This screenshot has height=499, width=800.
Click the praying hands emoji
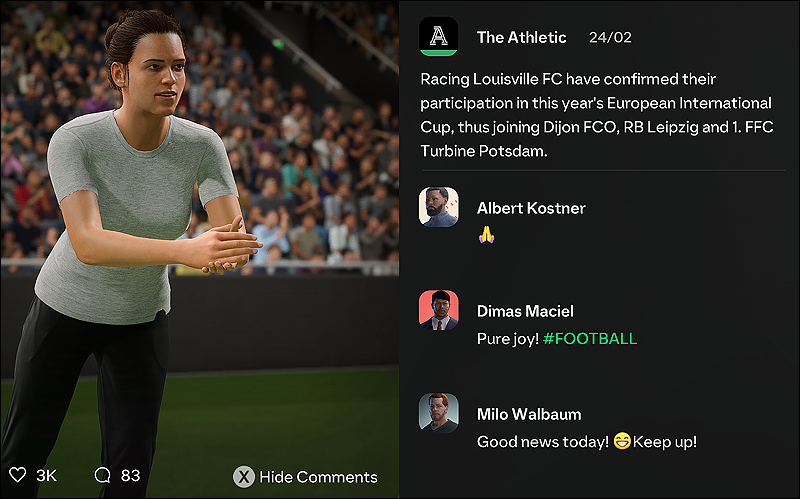[x=486, y=235]
